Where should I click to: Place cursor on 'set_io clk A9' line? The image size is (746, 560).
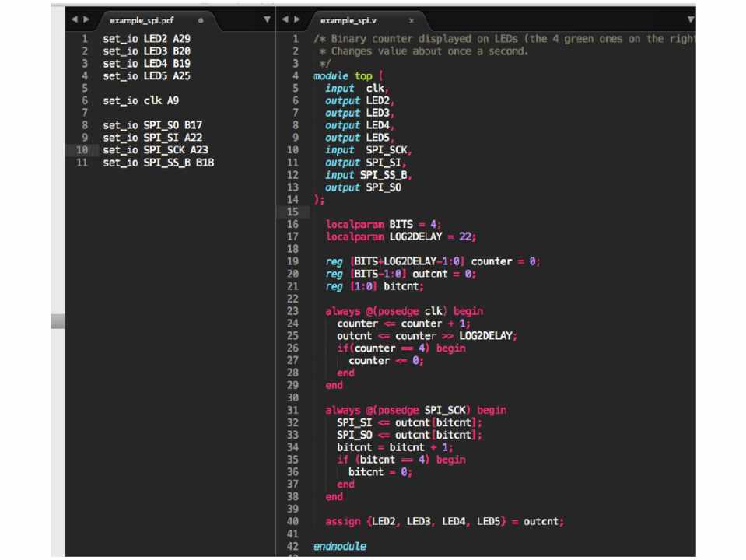click(x=143, y=100)
